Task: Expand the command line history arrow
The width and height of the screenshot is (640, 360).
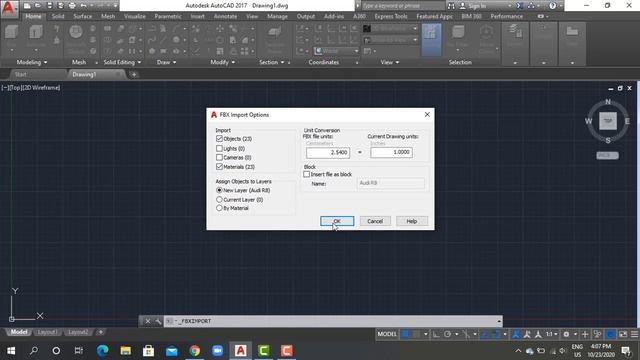Action: click(499, 321)
